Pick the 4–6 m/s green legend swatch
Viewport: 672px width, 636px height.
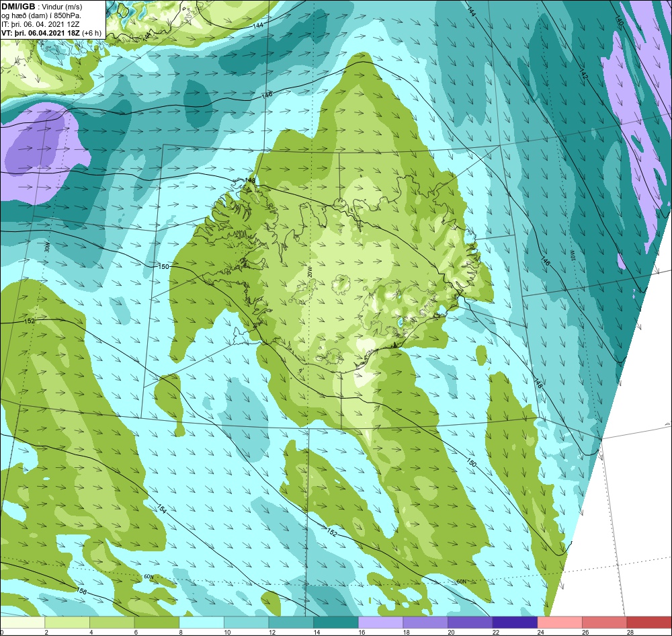click(x=112, y=623)
